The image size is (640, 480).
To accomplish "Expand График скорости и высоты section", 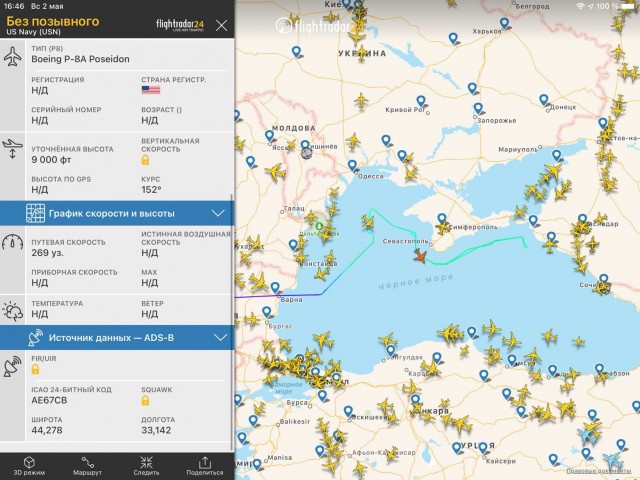I will [x=117, y=213].
